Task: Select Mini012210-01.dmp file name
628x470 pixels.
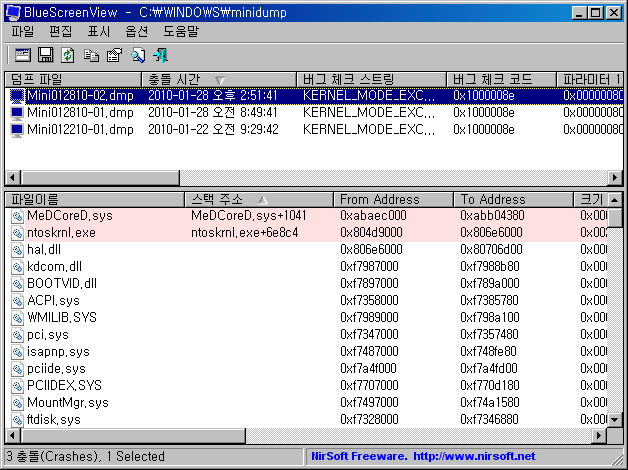Action: click(x=80, y=130)
